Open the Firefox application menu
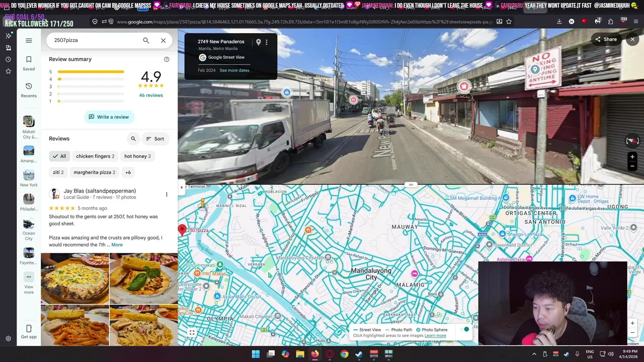This screenshot has width=644, height=362. pyautogui.click(x=636, y=22)
